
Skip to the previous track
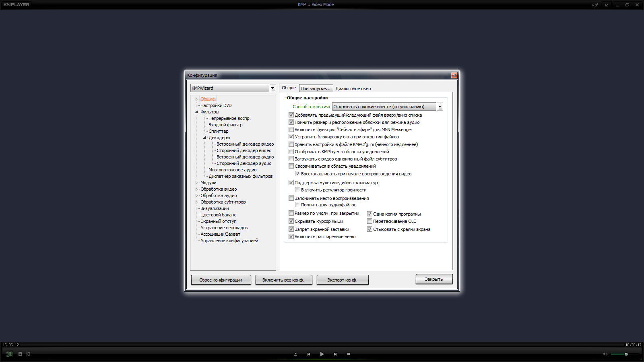[x=308, y=354]
